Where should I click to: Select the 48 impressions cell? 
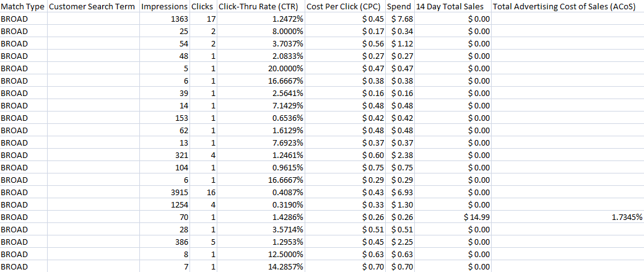coord(165,56)
